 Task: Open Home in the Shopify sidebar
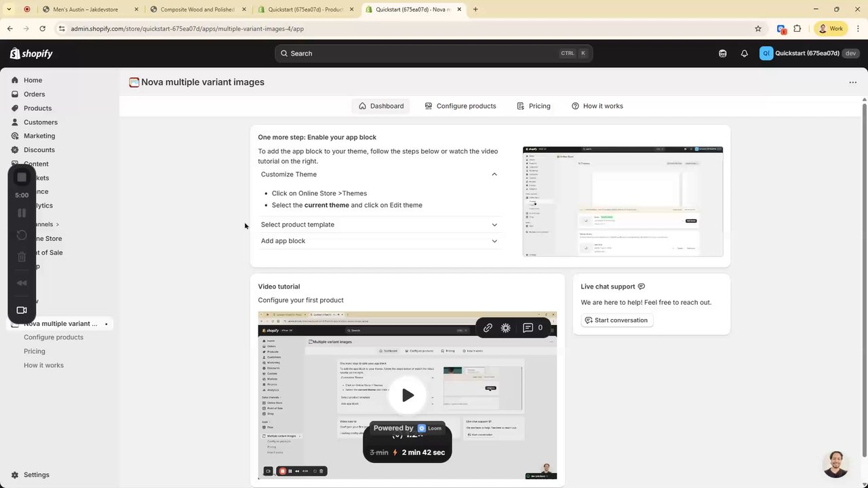(33, 80)
